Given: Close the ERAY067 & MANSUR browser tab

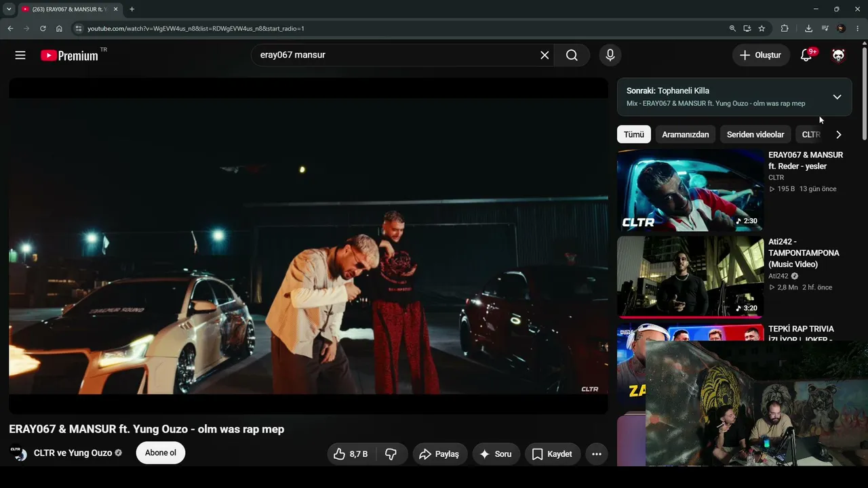Looking at the screenshot, I should (116, 9).
